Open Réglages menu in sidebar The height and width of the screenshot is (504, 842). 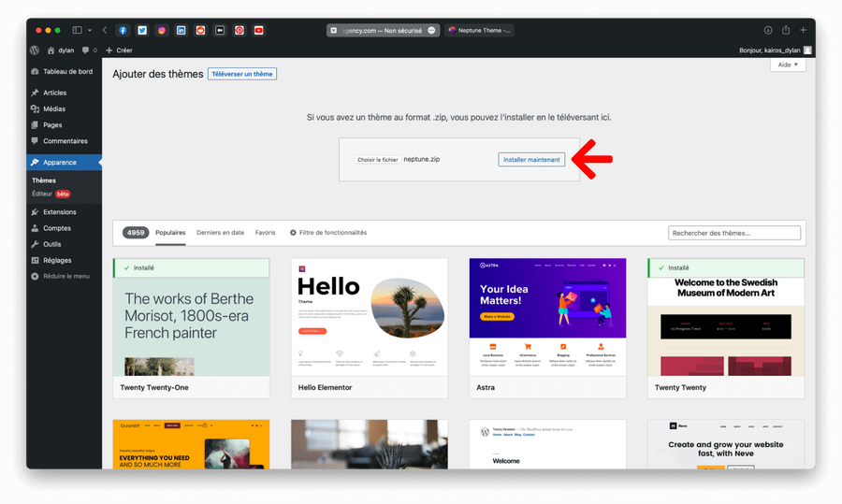[64, 260]
